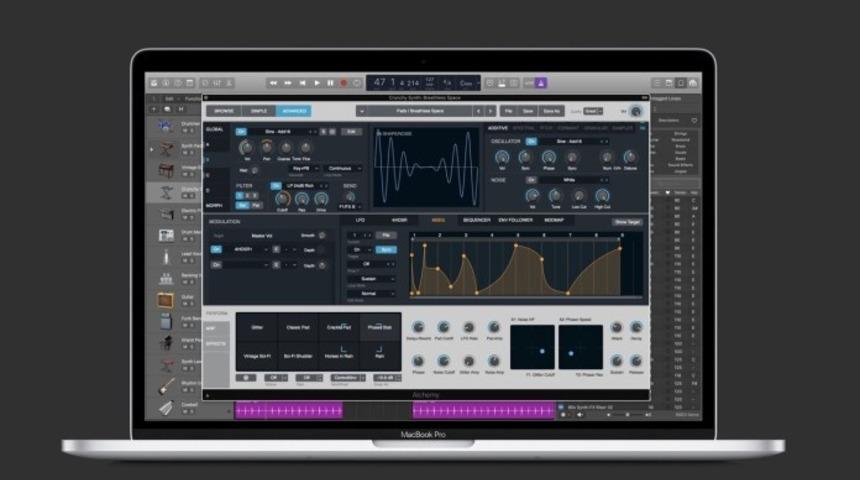Open the Editors scissors icon
The image size is (860, 480).
pos(229,83)
